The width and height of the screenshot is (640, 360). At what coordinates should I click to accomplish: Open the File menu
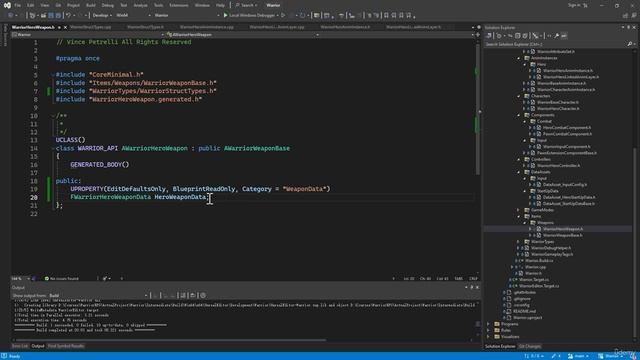point(18,5)
